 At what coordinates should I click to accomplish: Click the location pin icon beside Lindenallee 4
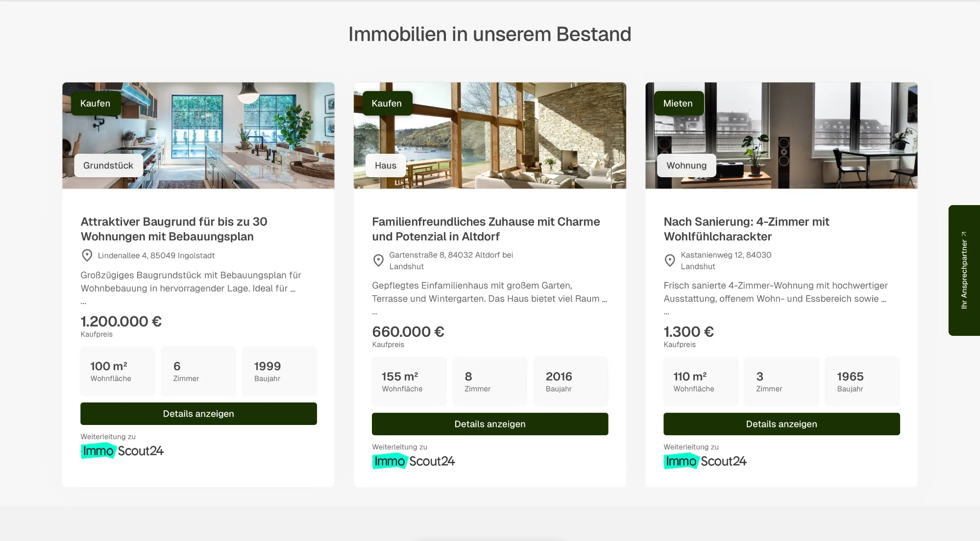87,255
